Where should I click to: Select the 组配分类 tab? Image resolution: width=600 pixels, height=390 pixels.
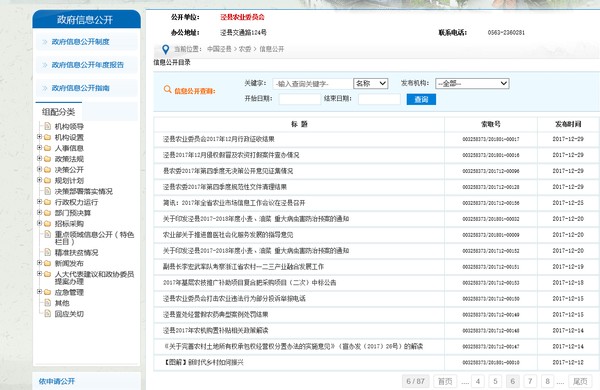coord(59,112)
